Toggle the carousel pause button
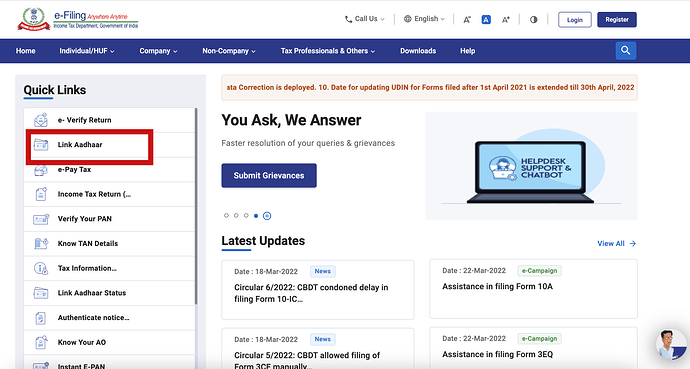The height and width of the screenshot is (369, 690). (267, 216)
